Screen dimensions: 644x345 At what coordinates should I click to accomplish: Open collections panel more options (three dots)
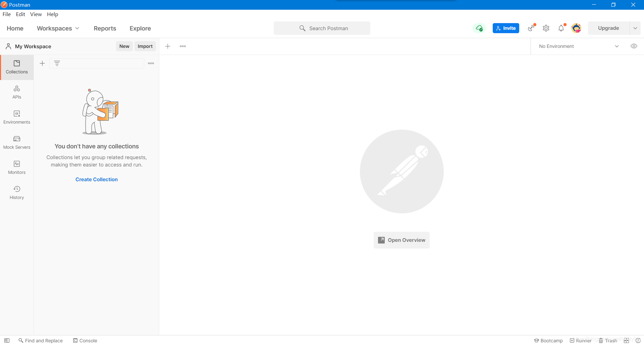pos(151,63)
